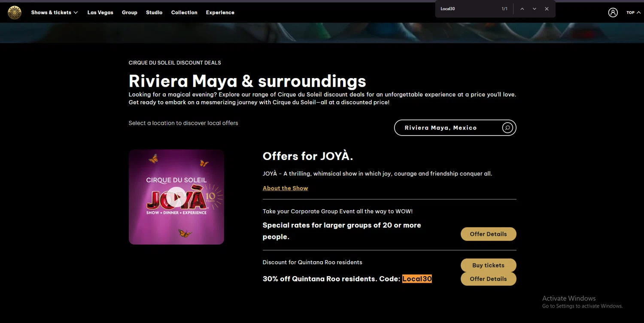Image resolution: width=644 pixels, height=323 pixels.
Task: Open the Las Vegas menu item
Action: (100, 12)
